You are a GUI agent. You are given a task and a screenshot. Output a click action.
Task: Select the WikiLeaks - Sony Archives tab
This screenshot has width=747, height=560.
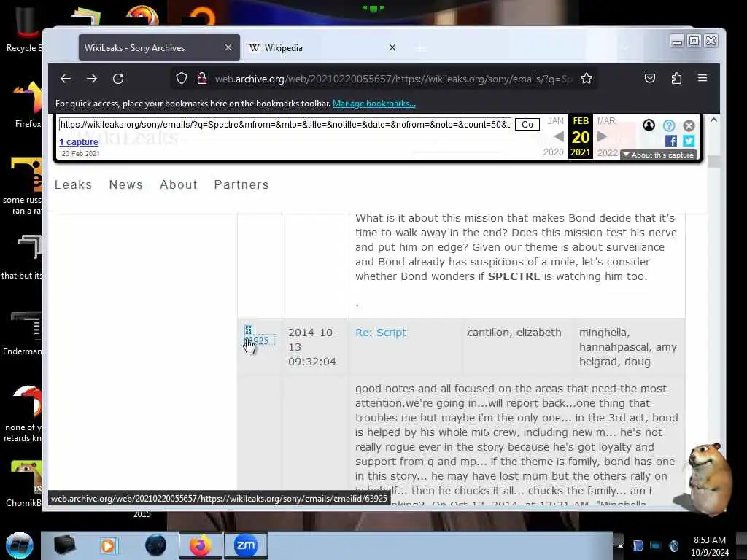pos(159,47)
